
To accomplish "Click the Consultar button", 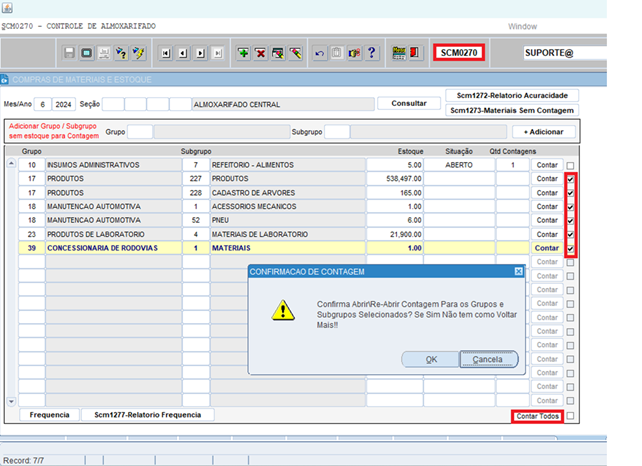I will coord(409,103).
